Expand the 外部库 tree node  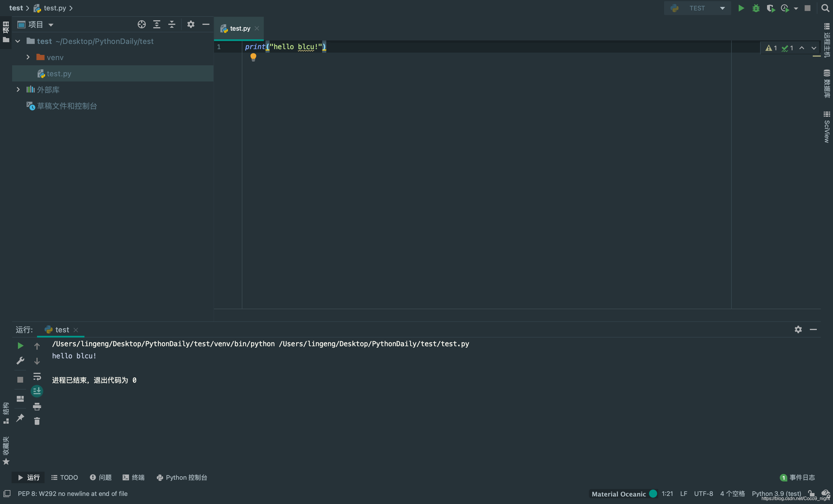click(x=18, y=90)
